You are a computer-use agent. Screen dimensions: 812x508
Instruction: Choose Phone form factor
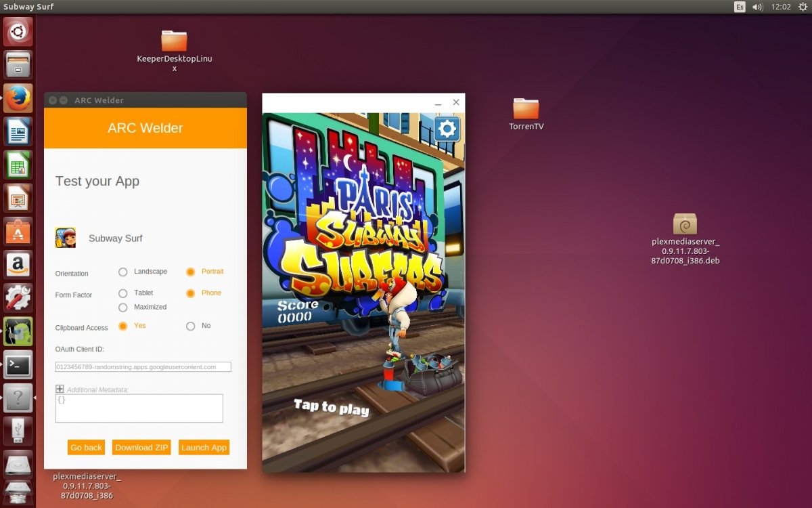point(190,293)
